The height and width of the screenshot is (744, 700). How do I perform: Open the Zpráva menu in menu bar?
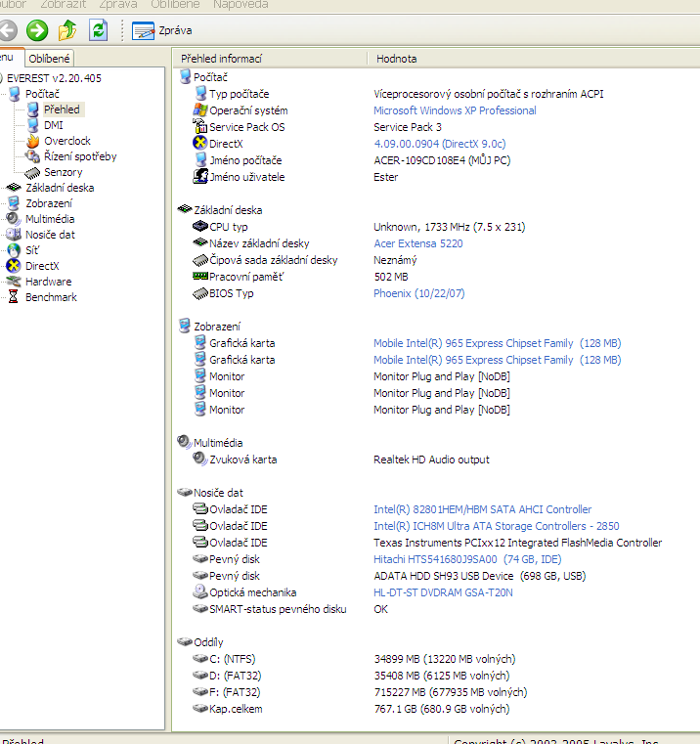[x=118, y=5]
